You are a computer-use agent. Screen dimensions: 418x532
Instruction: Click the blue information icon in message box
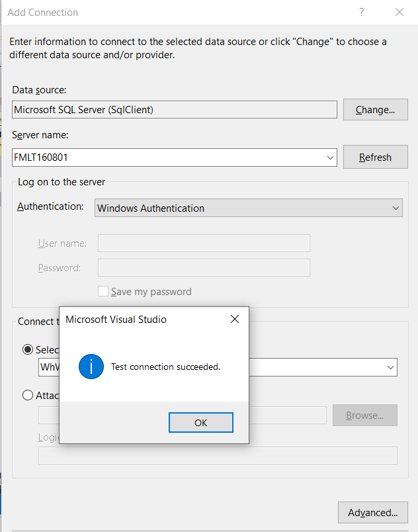pyautogui.click(x=91, y=367)
